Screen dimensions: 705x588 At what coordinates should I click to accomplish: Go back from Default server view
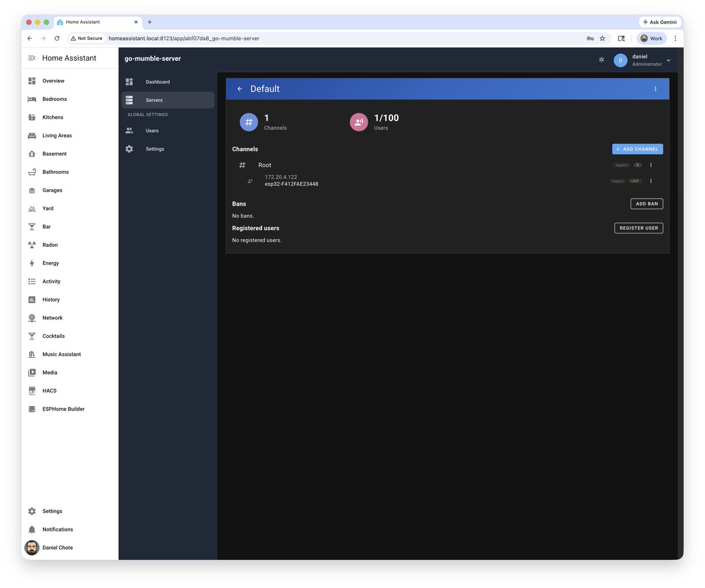point(240,89)
